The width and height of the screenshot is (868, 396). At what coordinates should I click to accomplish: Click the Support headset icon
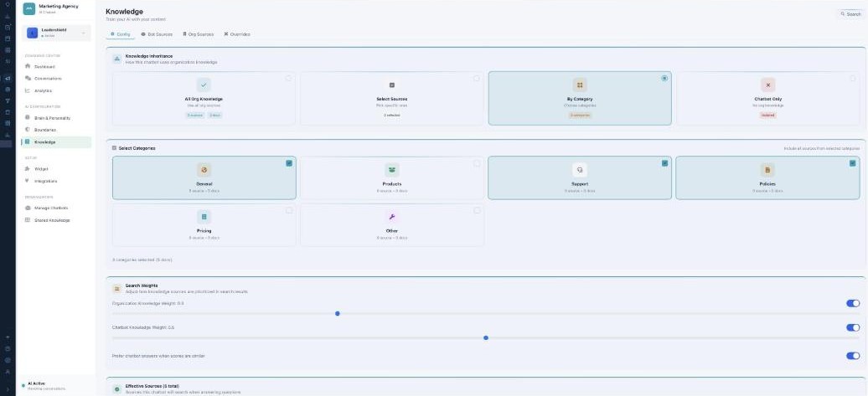click(580, 170)
